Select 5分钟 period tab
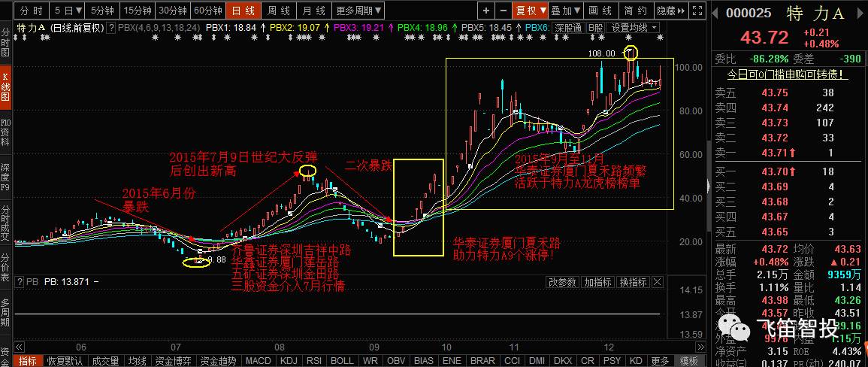This screenshot has height=367, width=868. (x=102, y=11)
